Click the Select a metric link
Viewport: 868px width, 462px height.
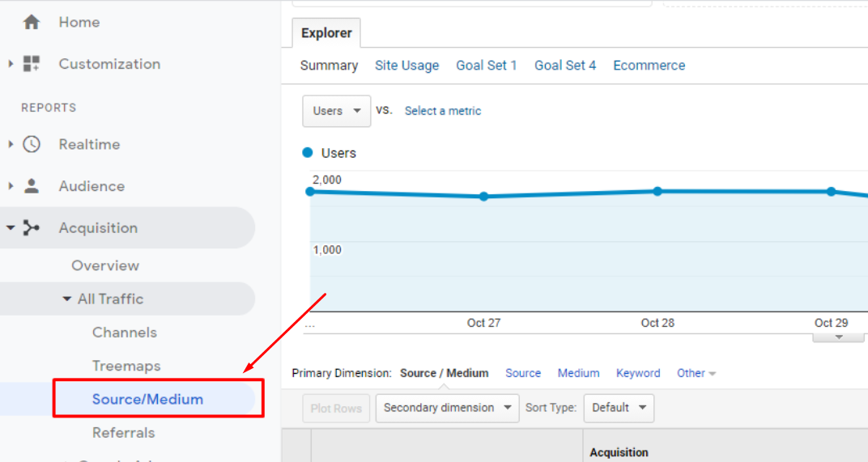pos(443,111)
